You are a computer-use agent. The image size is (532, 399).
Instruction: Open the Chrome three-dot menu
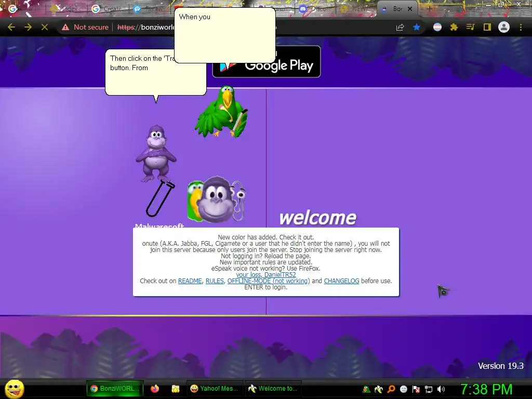point(521,27)
